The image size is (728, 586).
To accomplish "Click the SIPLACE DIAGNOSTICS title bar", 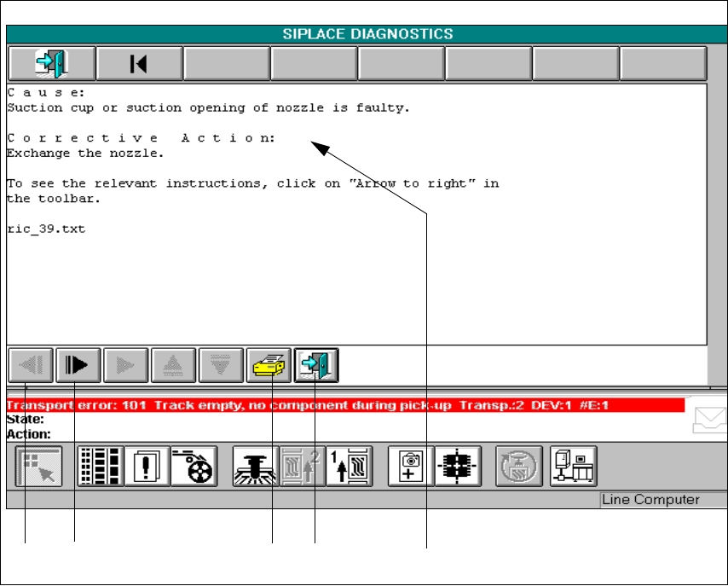I will click(367, 34).
